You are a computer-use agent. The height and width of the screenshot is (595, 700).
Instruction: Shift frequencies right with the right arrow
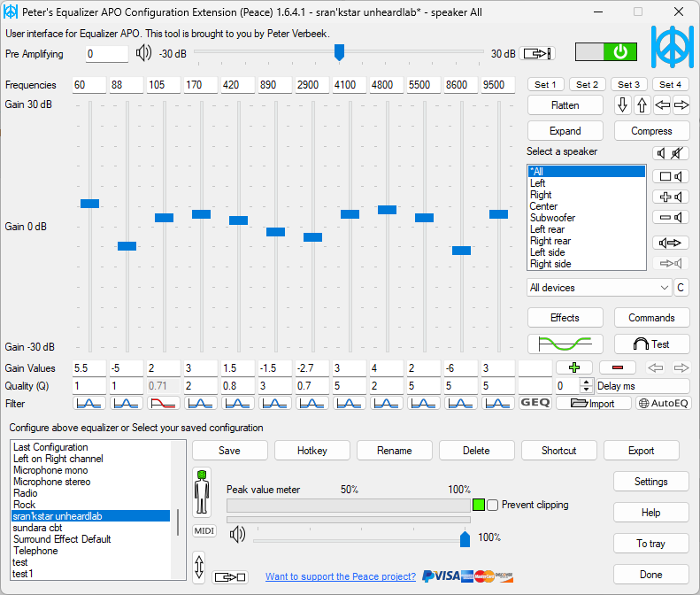pyautogui.click(x=681, y=105)
